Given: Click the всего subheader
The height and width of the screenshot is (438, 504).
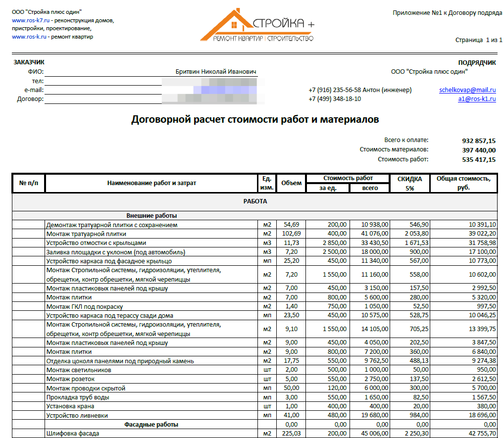Looking at the screenshot, I should click(x=370, y=188).
